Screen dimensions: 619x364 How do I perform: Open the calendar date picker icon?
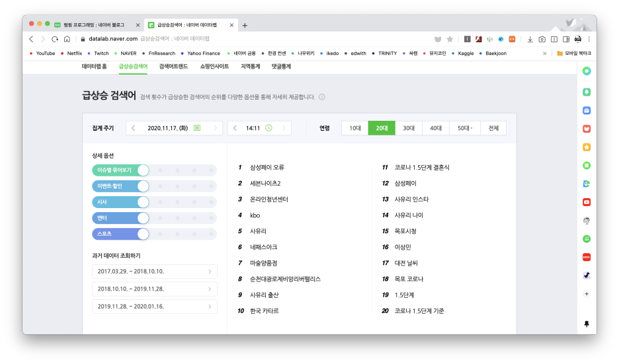(x=197, y=127)
